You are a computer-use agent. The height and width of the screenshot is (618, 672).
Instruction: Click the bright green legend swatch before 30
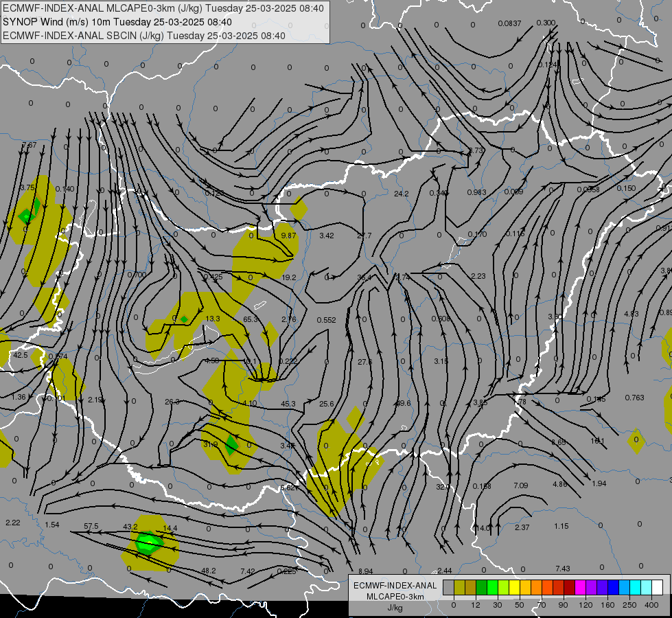coord(492,587)
